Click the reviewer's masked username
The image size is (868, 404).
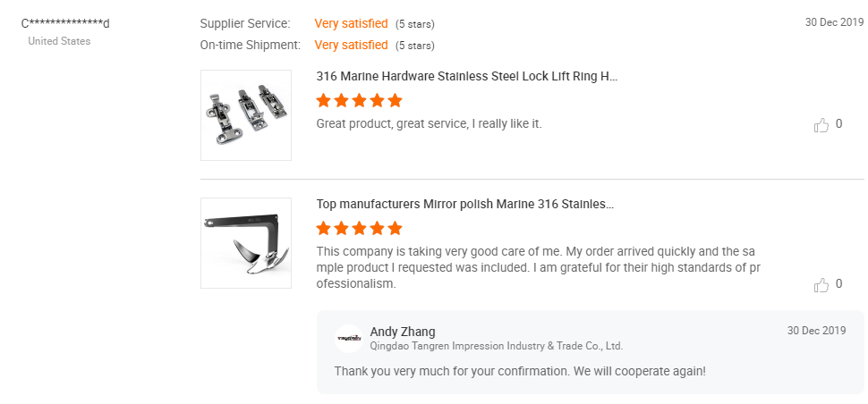65,23
